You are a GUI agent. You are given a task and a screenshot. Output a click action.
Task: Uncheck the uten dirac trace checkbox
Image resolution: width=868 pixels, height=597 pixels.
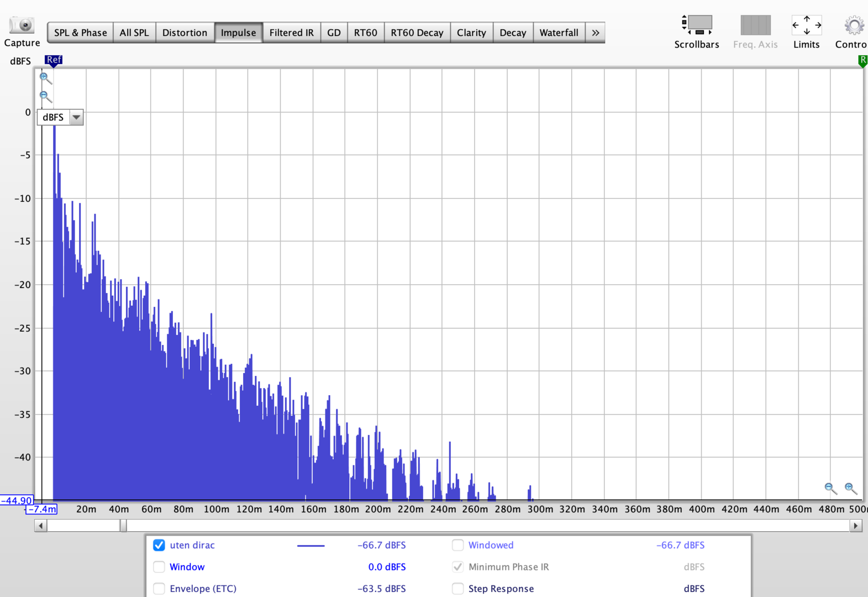159,545
